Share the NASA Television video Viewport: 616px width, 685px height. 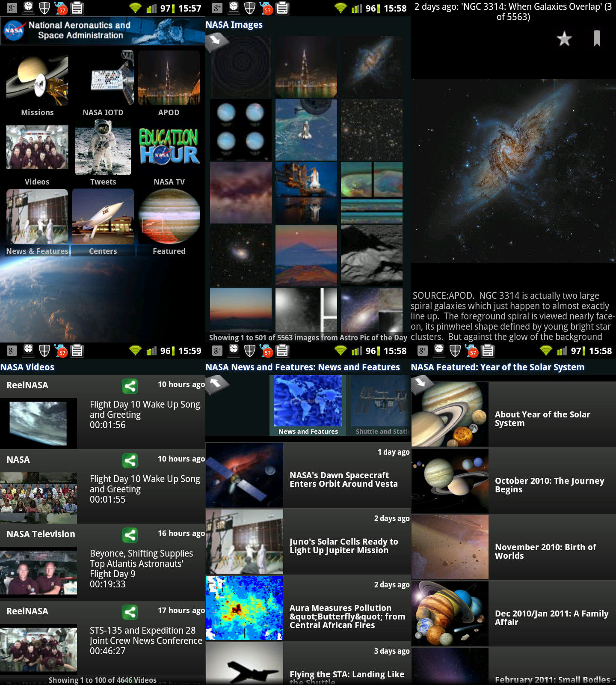click(x=130, y=535)
